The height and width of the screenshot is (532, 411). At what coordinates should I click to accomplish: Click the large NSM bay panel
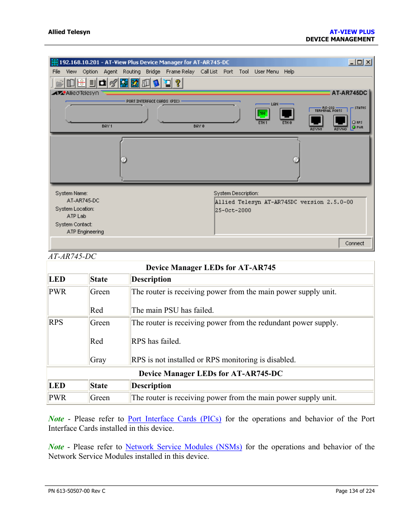click(x=210, y=159)
